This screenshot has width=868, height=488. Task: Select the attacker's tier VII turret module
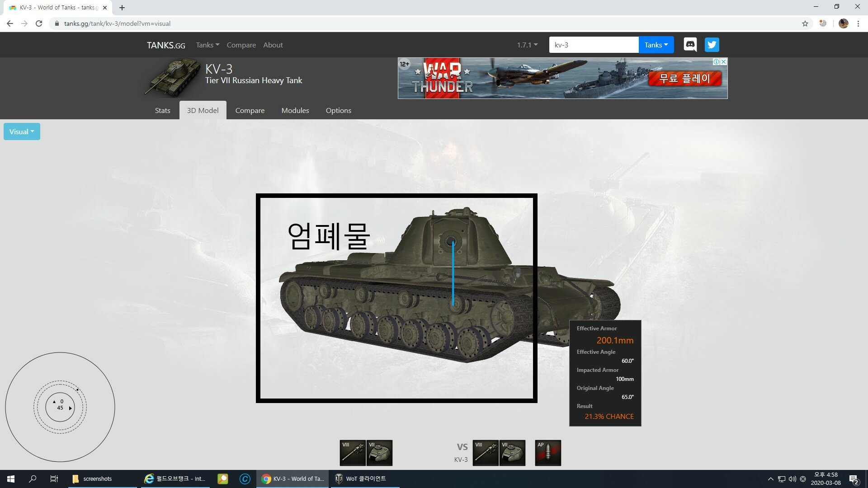[x=379, y=453]
